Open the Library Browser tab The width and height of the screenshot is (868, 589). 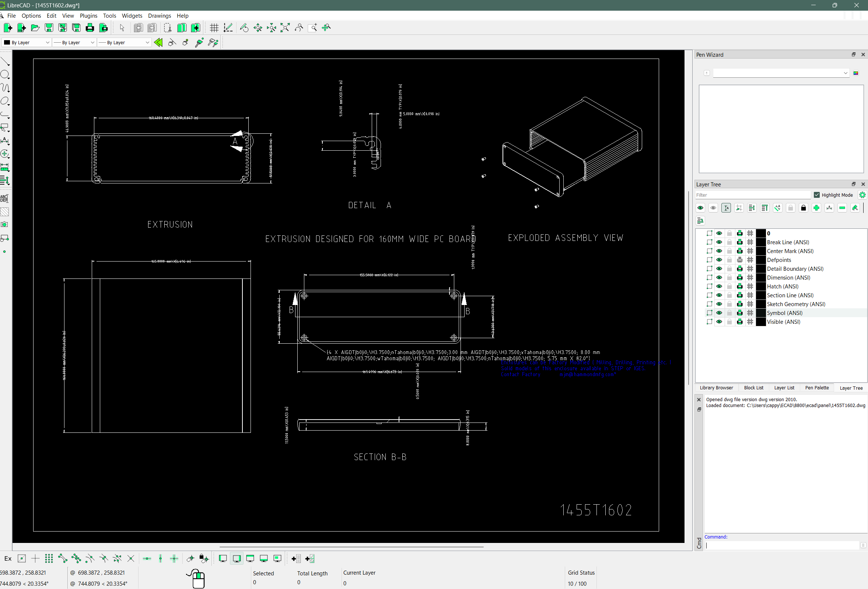(x=716, y=388)
